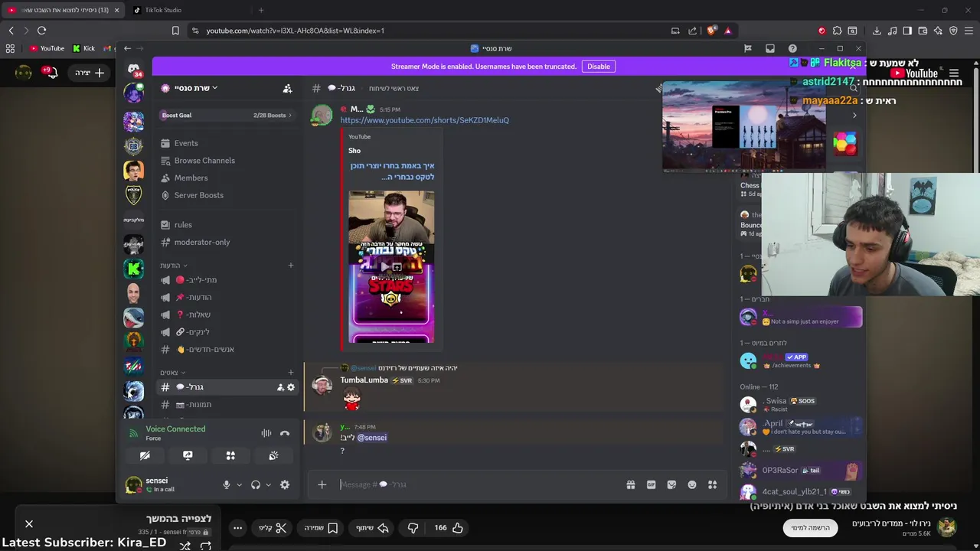Toggle playlist shuffle in YouTube

(185, 546)
